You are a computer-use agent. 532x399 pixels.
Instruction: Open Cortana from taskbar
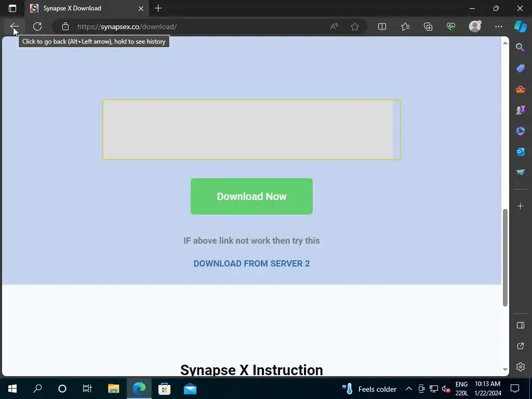click(62, 389)
